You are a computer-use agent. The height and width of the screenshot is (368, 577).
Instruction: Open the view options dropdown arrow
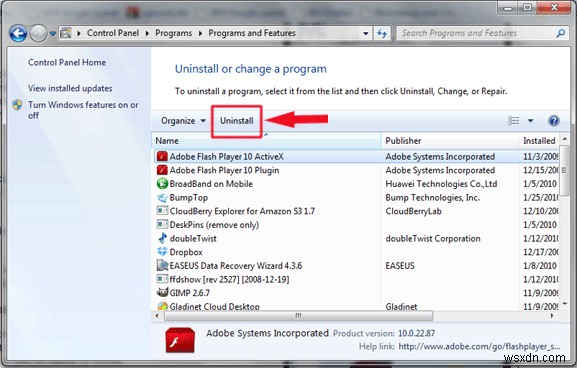530,121
